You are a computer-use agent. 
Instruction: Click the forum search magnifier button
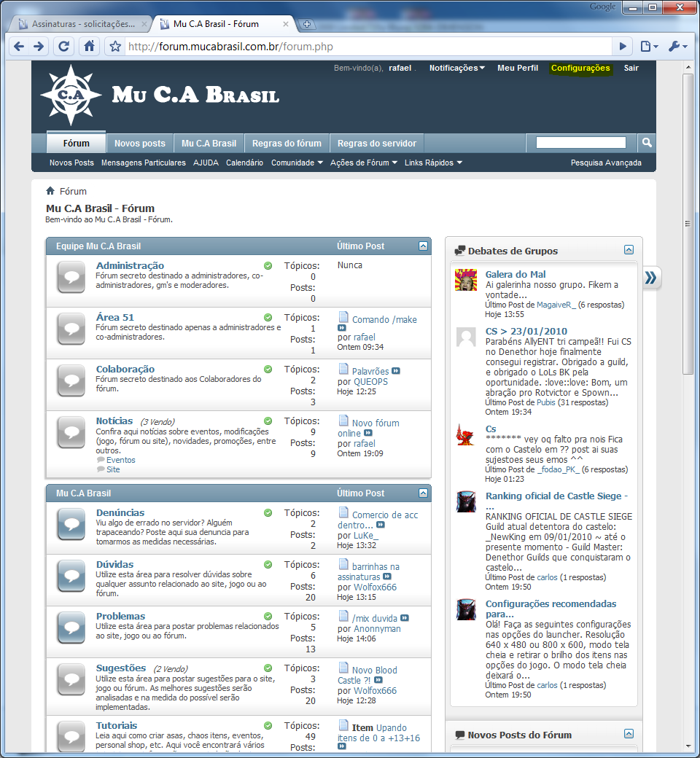646,143
